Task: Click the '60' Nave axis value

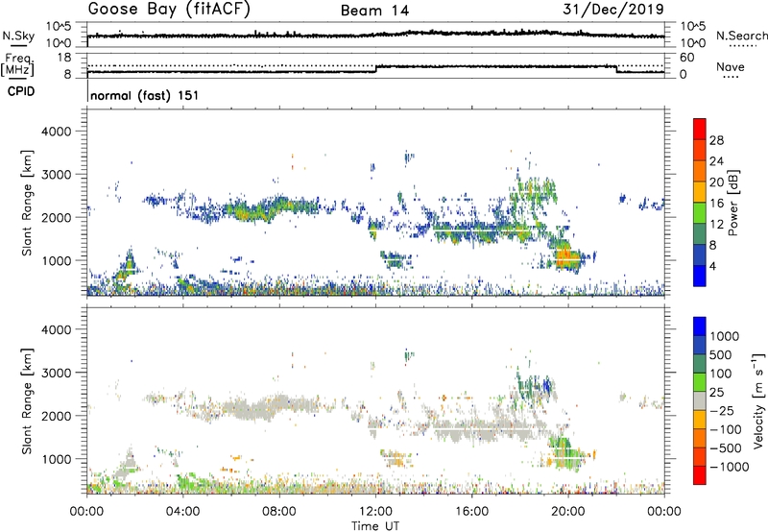Action: pyautogui.click(x=686, y=58)
